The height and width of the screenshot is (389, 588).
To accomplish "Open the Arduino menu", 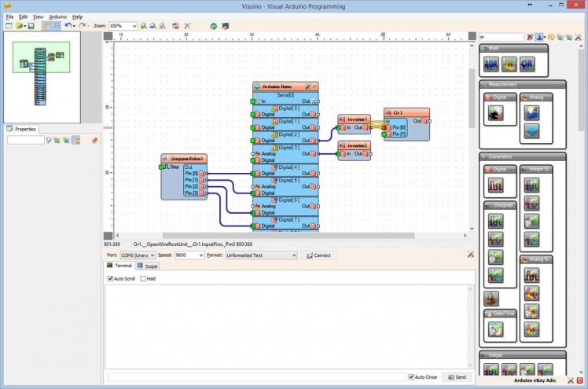I will (57, 17).
